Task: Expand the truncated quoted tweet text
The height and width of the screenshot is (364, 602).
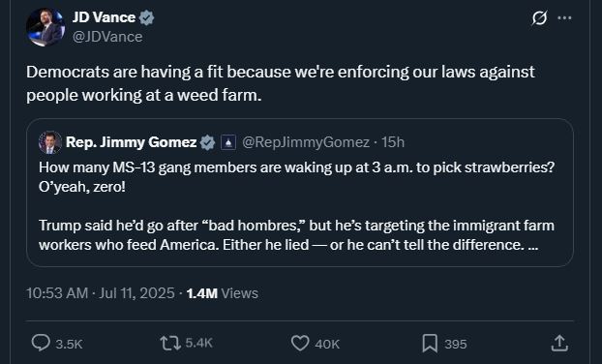Action: pos(533,245)
